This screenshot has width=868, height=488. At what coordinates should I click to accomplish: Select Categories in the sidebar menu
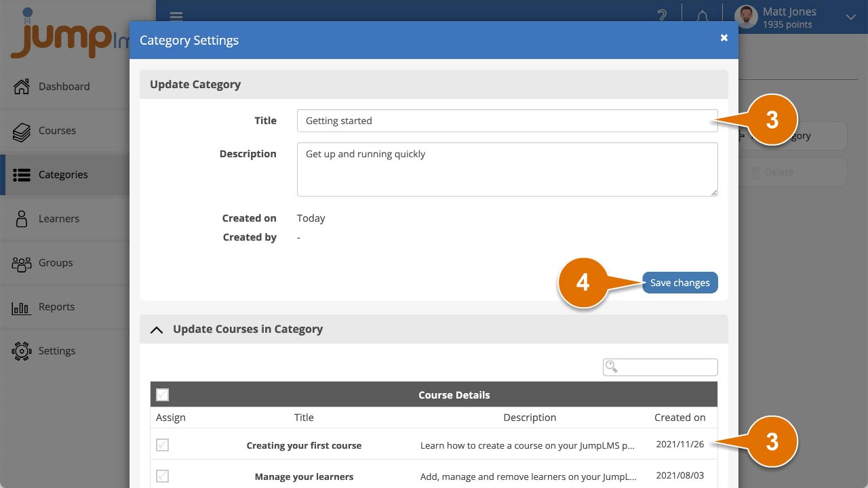[x=63, y=175]
